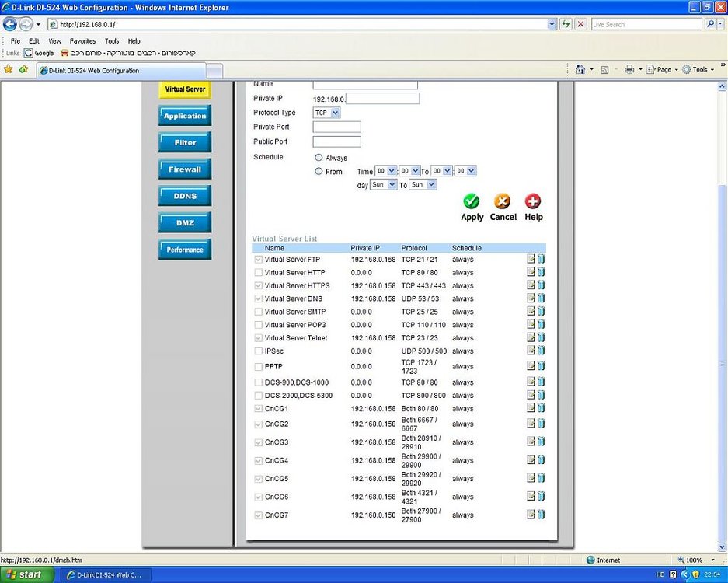728x583 pixels.
Task: Edit the DCS-900,DCS-1000 entry
Action: click(531, 382)
